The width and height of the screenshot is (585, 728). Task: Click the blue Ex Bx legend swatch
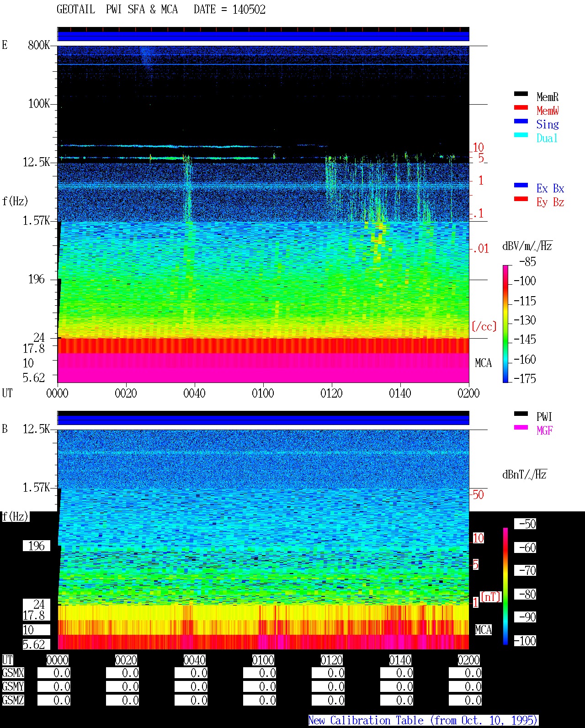click(x=521, y=186)
